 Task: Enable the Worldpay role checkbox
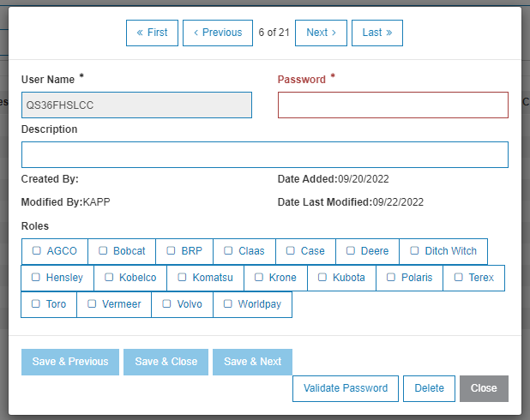click(228, 304)
